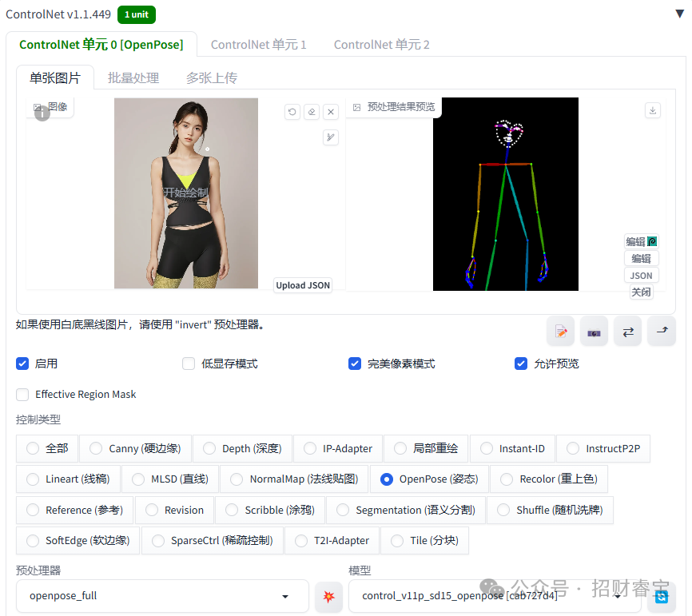Open the control_v11p_sd15_openpose model dropdown
Image resolution: width=692 pixels, height=616 pixels.
tap(495, 596)
